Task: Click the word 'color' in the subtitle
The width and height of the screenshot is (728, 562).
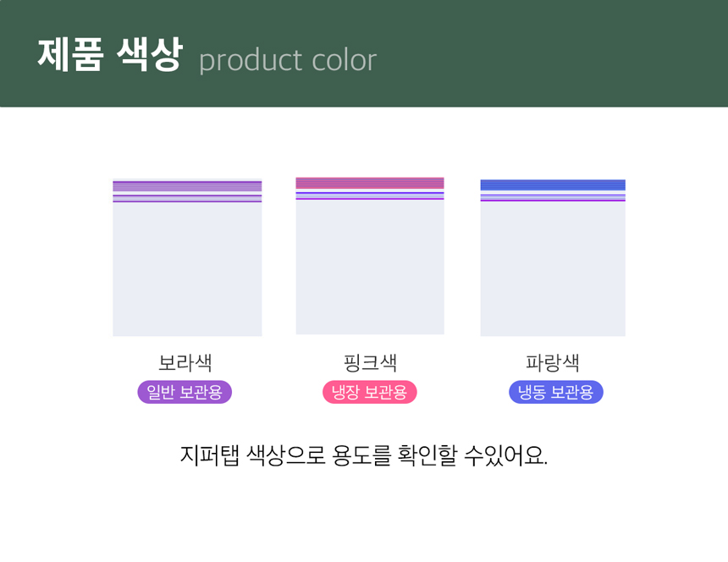Action: click(x=344, y=61)
